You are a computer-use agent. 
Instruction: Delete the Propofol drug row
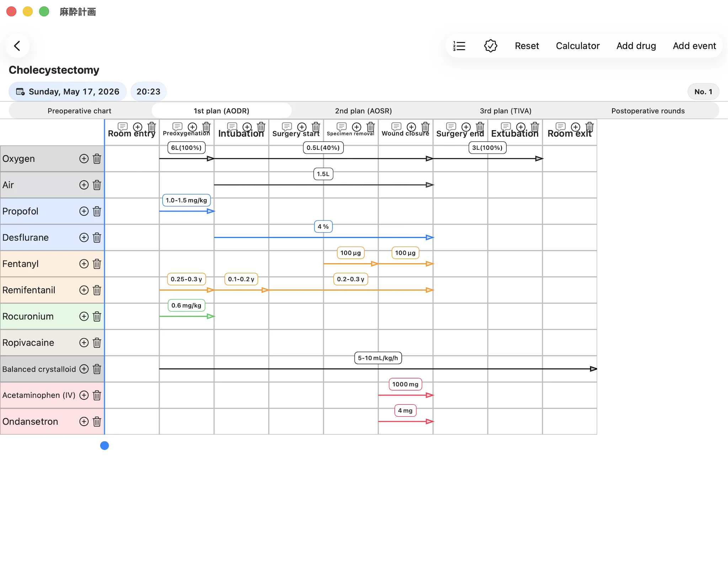pyautogui.click(x=97, y=211)
